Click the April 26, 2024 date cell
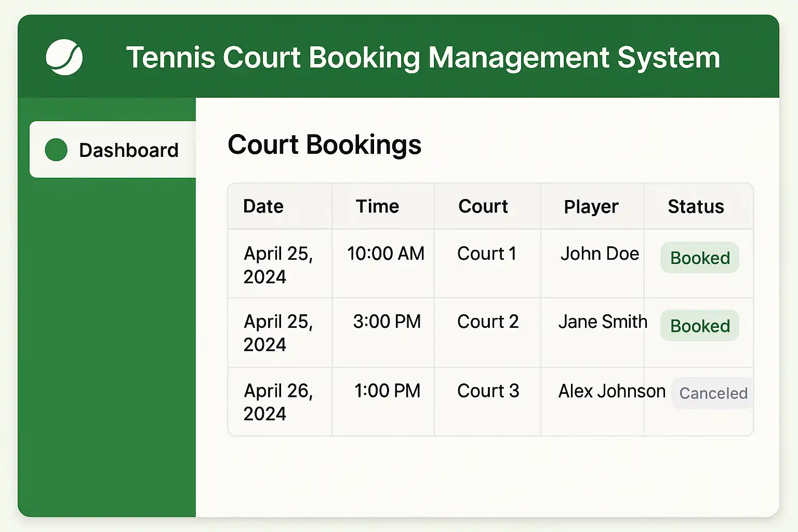Viewport: 798px width, 532px height. coord(278,402)
